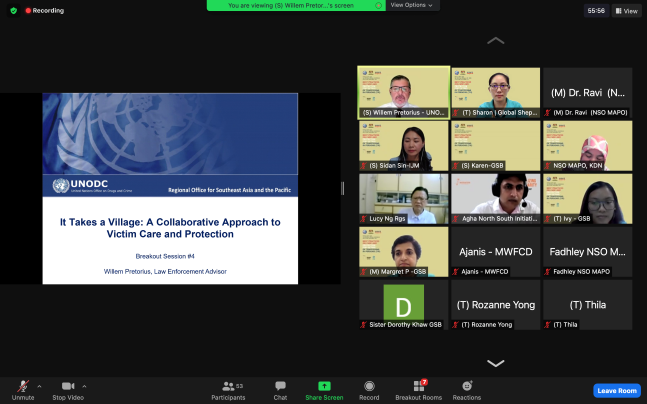This screenshot has height=404, width=647.
Task: Open video options arrow beside Stop Video
Action: (x=84, y=385)
